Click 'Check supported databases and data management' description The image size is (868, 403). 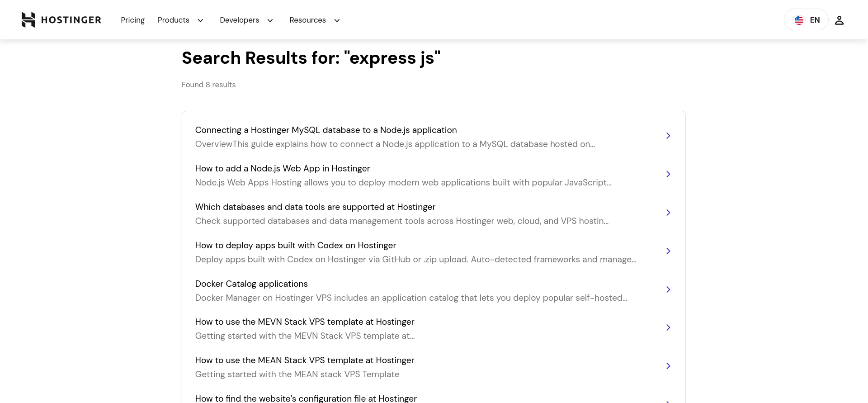coord(402,221)
